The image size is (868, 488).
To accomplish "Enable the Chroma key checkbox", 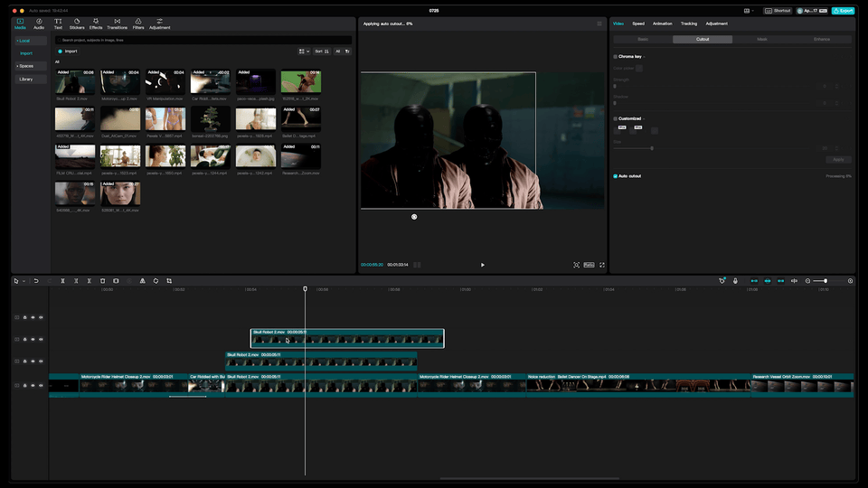I will tap(615, 56).
